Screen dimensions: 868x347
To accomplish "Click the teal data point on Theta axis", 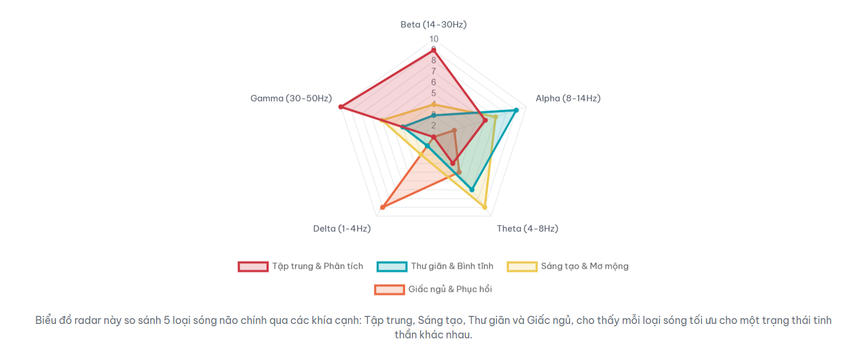I will [x=472, y=190].
